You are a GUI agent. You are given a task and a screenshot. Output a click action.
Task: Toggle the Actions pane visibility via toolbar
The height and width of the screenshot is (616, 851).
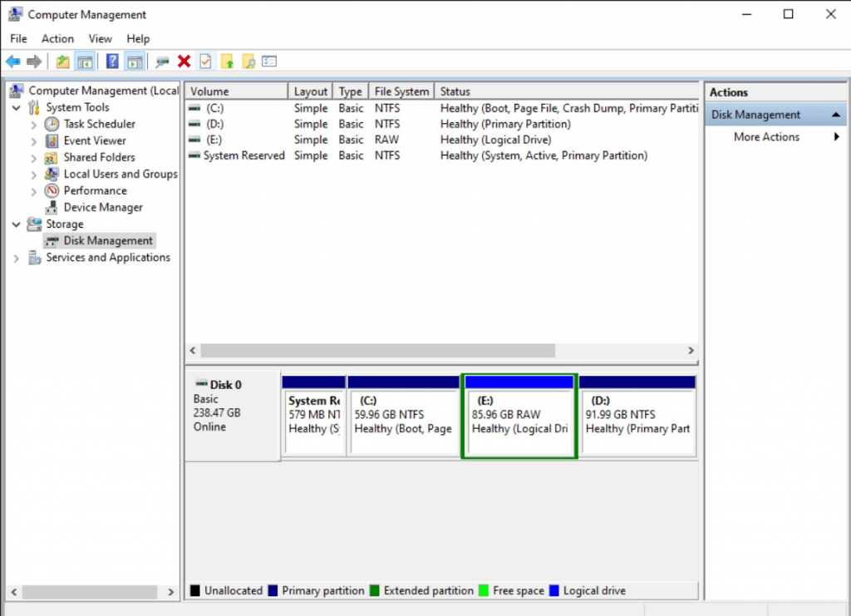tap(134, 61)
